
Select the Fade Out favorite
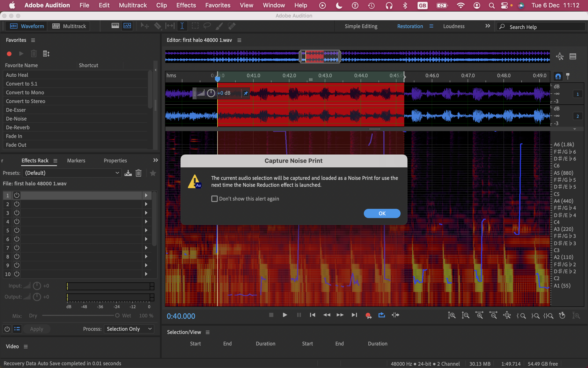click(75, 145)
